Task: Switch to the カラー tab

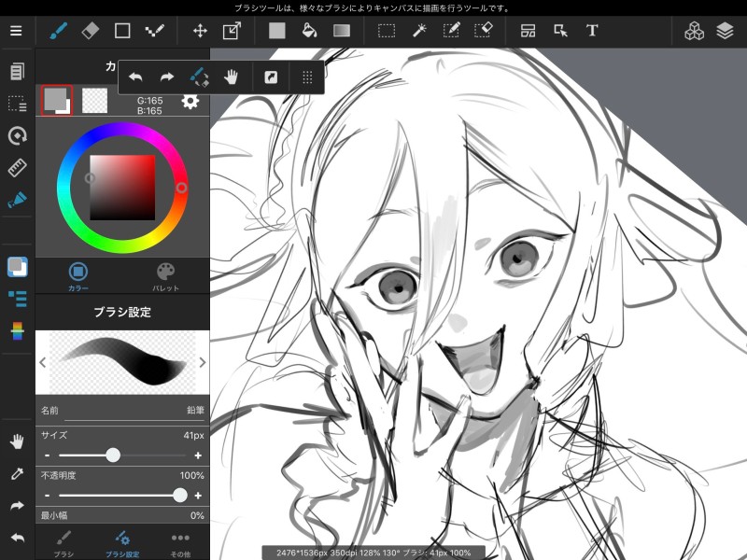Action: click(78, 276)
